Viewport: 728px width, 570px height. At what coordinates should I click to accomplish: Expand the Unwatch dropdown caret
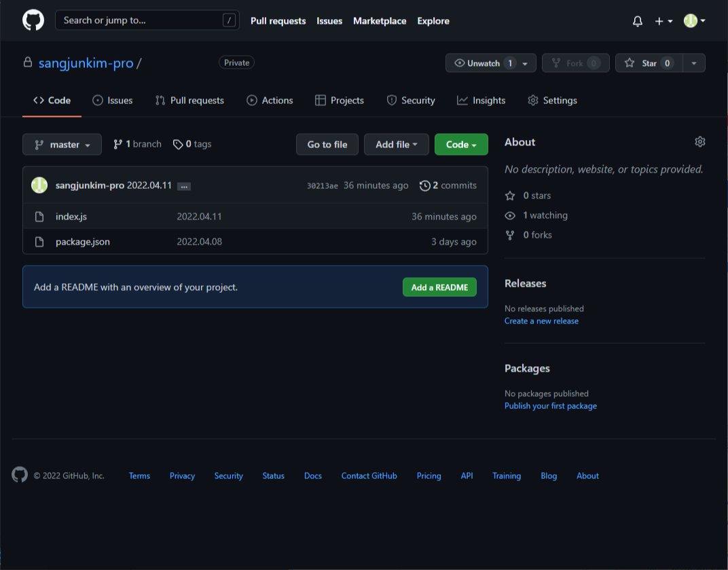[525, 63]
